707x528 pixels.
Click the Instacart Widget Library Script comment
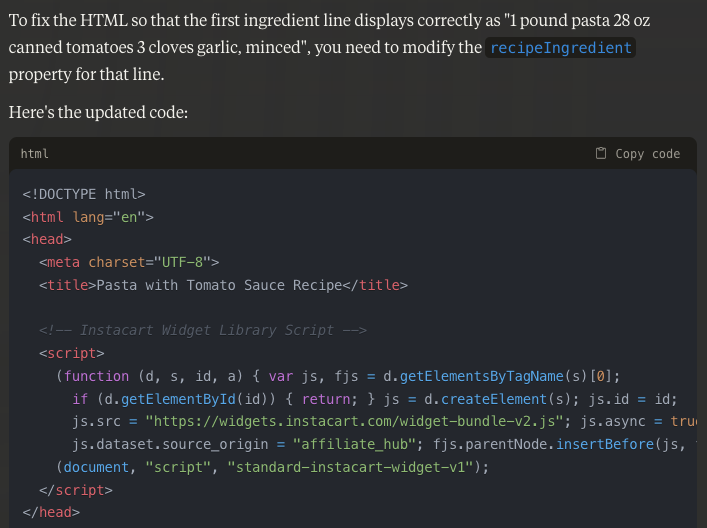click(x=203, y=331)
